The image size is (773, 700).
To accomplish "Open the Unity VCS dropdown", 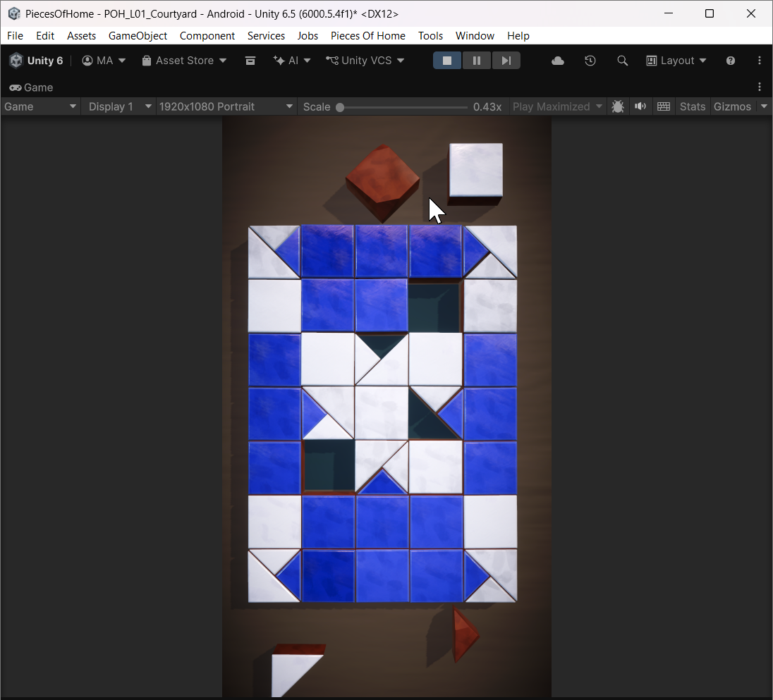I will (x=365, y=61).
